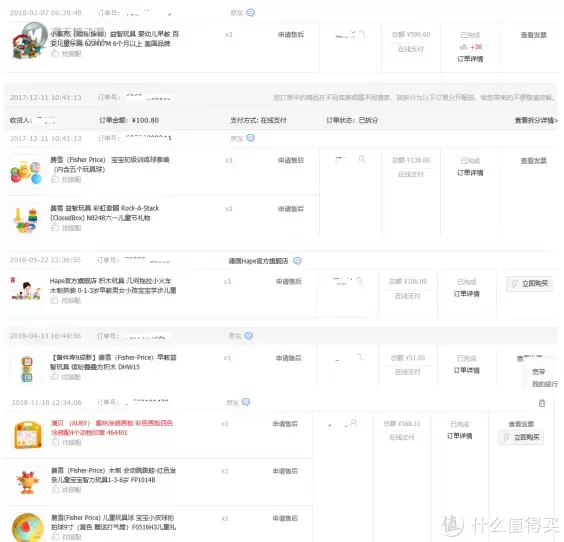
Task: Click 找搭配 icon under Fisher Price ball set
Action: coord(55,179)
